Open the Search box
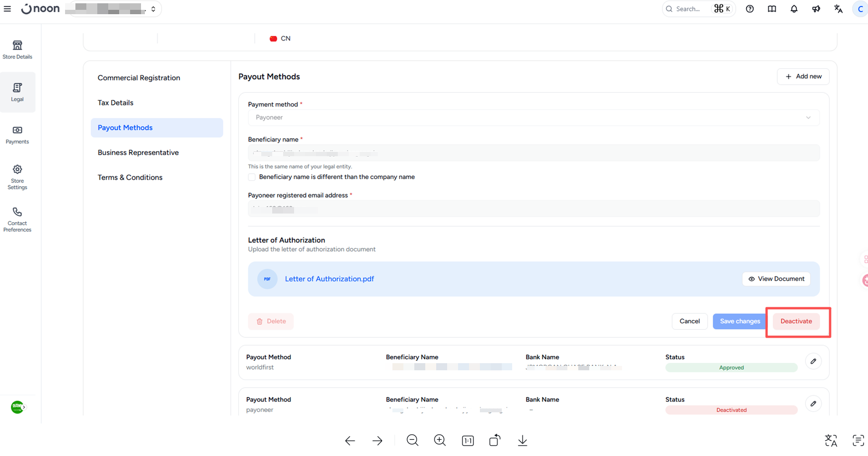 coord(699,9)
